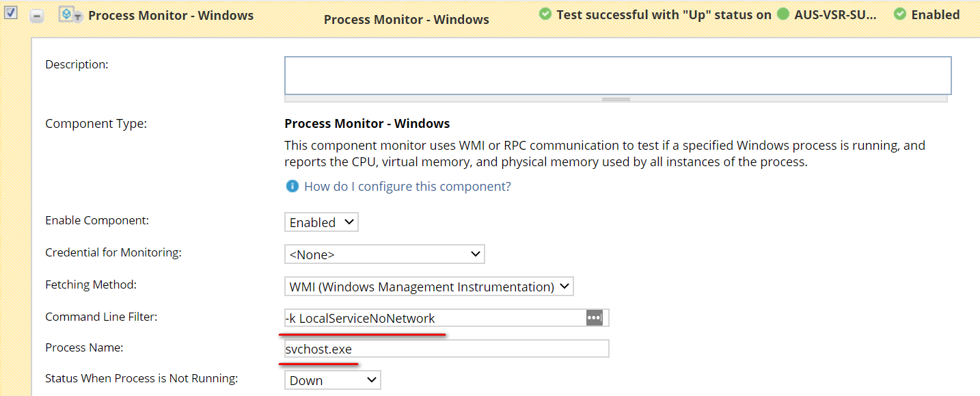980x396 pixels.
Task: Open Status When Process is Not Running dropdown
Action: click(333, 380)
